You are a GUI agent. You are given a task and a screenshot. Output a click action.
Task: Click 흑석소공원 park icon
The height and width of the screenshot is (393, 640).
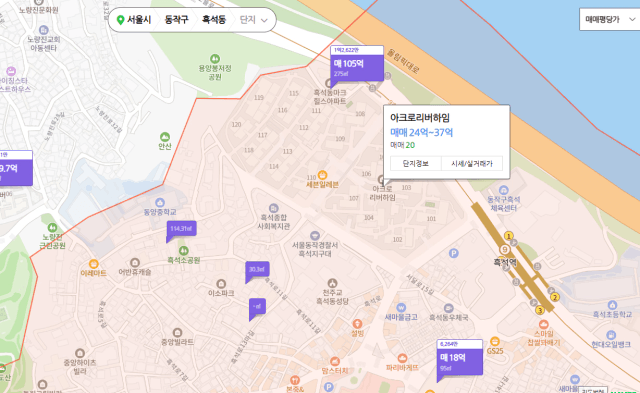184,250
